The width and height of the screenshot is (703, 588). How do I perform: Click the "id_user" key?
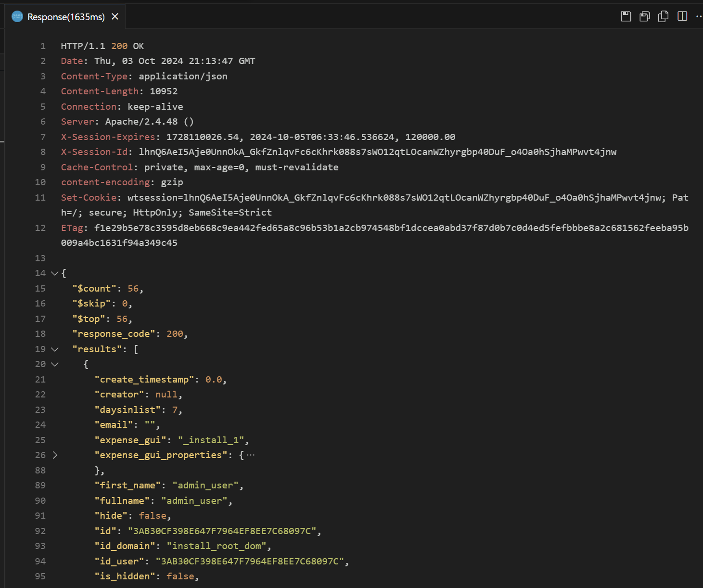point(119,562)
